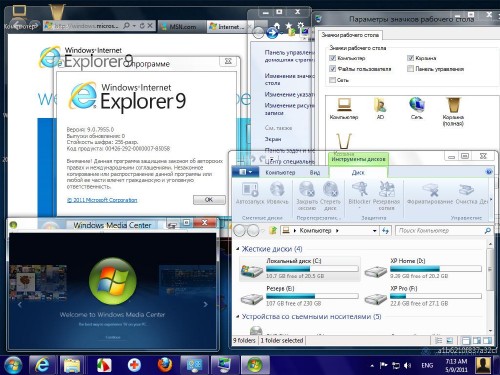The image size is (500, 375).
Task: Click the Извлечь ribbon icon
Action: click(277, 194)
